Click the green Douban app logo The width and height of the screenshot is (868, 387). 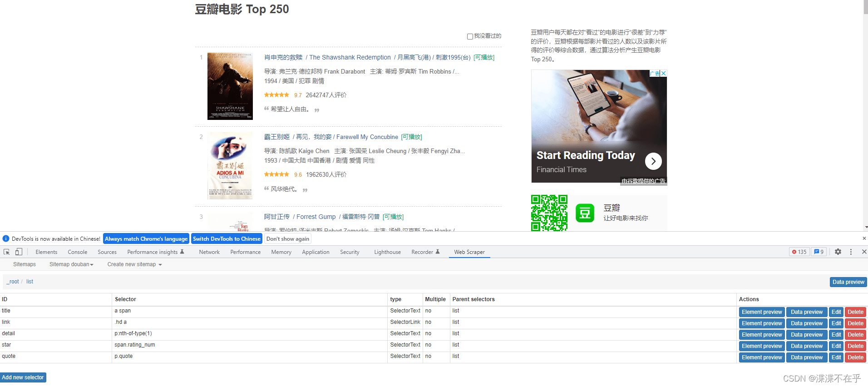[585, 213]
